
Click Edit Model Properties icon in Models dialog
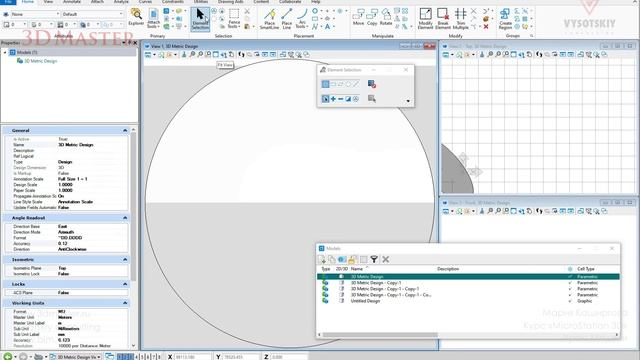(342, 259)
